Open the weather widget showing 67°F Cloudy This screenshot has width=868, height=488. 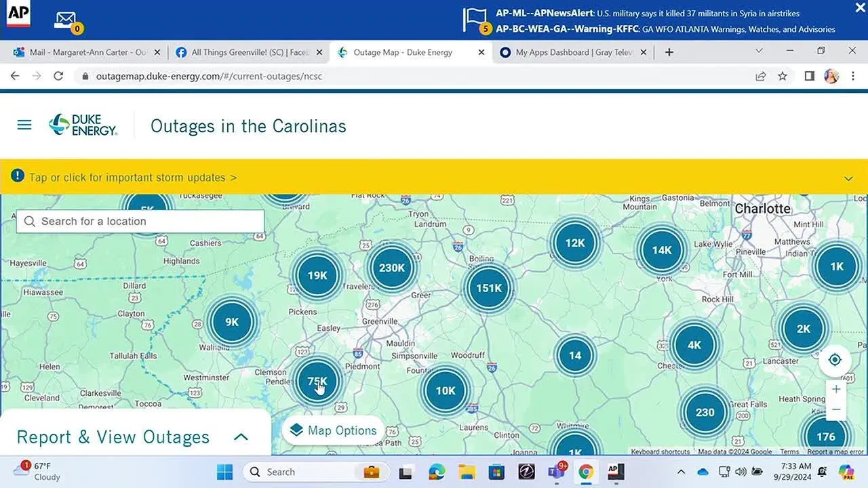pyautogui.click(x=37, y=471)
